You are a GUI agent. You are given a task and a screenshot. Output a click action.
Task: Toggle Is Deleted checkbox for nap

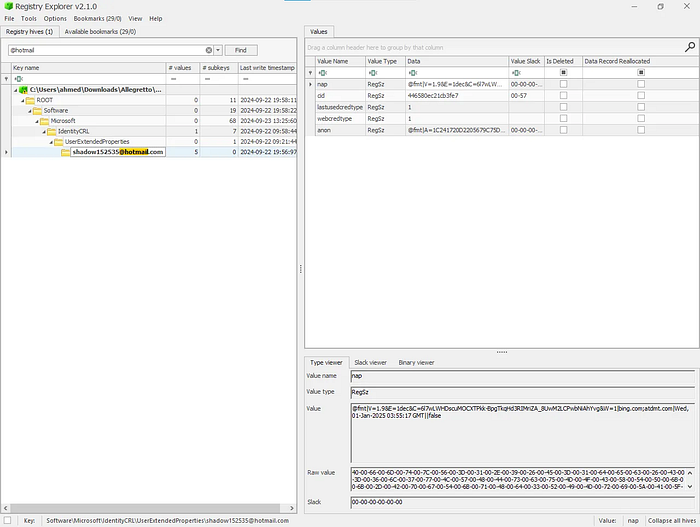pyautogui.click(x=563, y=84)
